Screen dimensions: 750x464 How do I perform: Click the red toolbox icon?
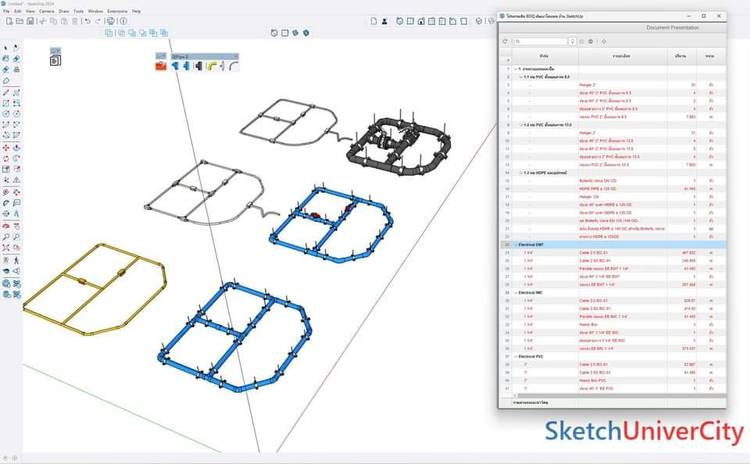tap(161, 66)
